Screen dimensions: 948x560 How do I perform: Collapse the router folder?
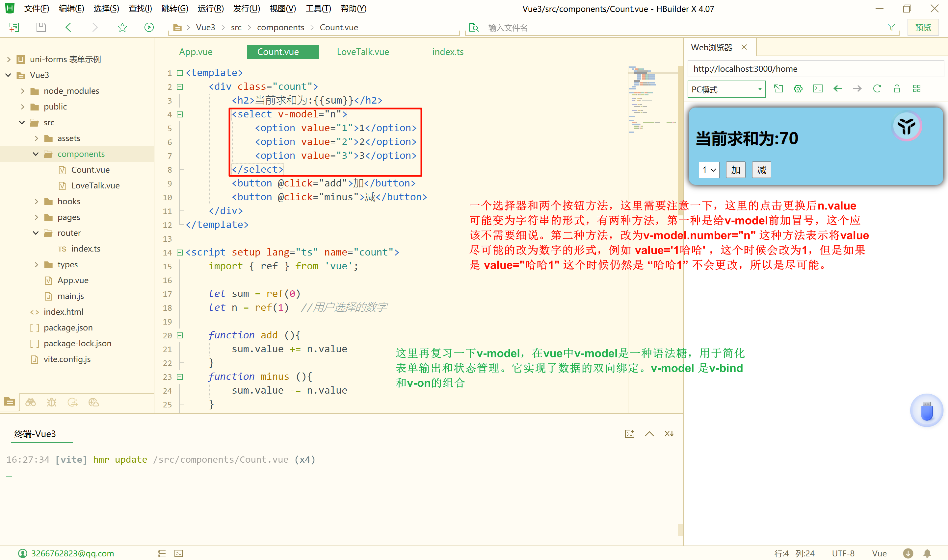[36, 233]
